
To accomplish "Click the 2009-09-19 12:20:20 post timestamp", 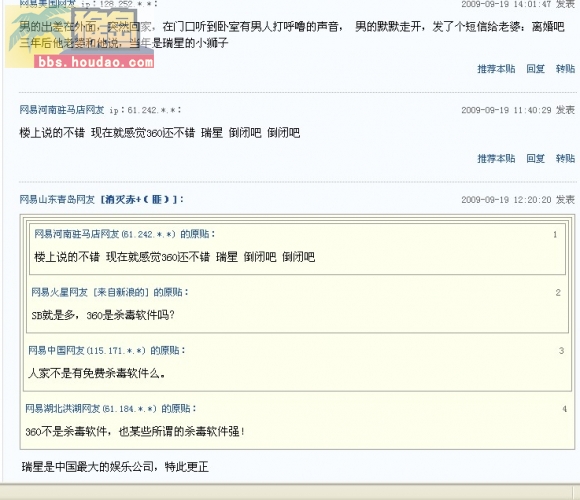I will point(506,200).
